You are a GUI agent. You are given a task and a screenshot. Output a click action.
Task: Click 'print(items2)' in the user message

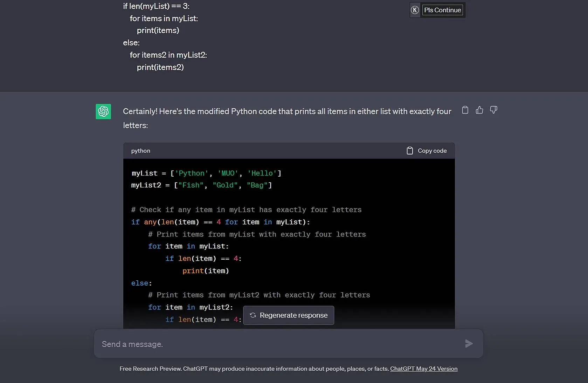pyautogui.click(x=160, y=67)
